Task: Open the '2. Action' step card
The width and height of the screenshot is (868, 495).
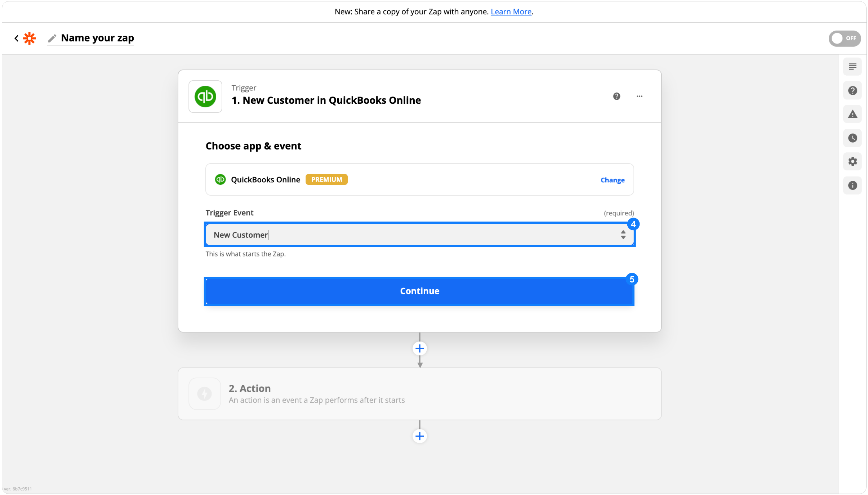Action: tap(419, 393)
